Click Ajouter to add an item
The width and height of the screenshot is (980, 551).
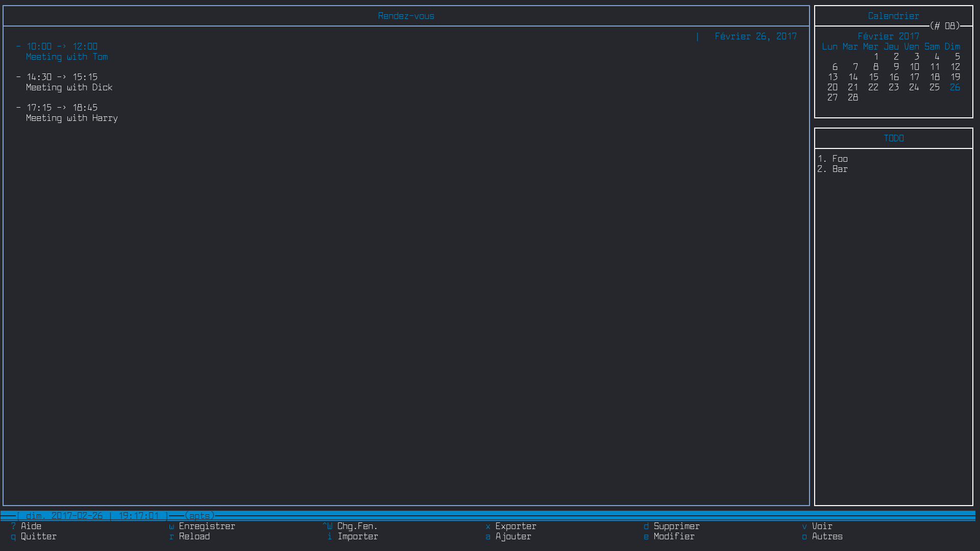[513, 536]
